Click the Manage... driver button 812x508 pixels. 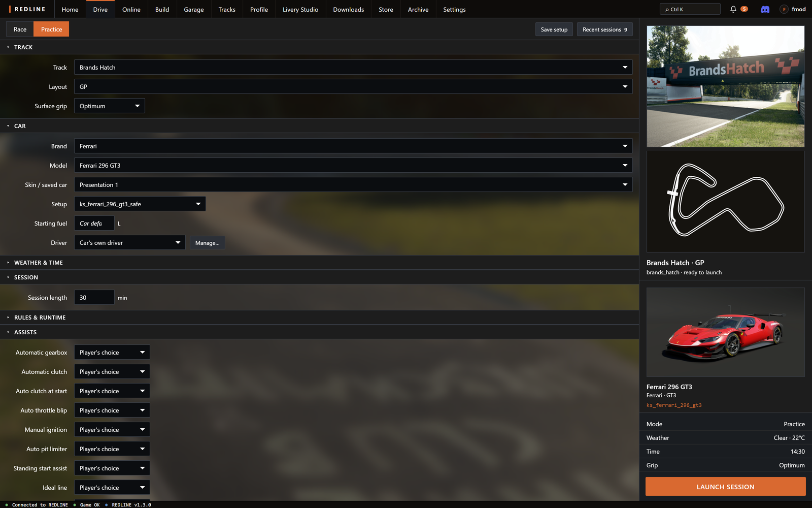pos(208,243)
